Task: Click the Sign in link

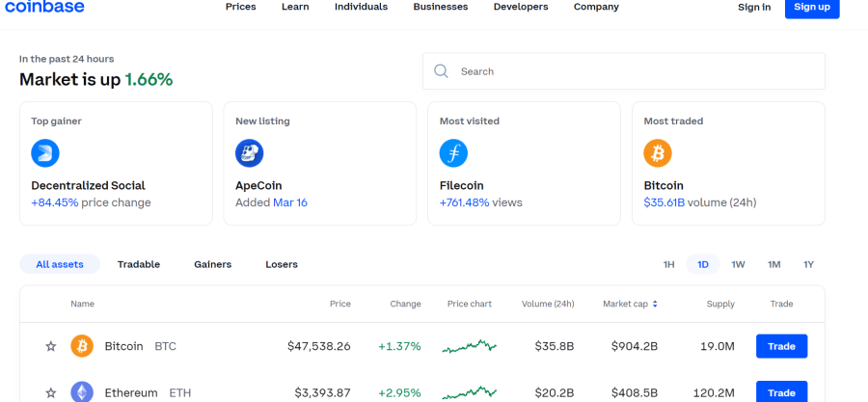Action: [754, 7]
